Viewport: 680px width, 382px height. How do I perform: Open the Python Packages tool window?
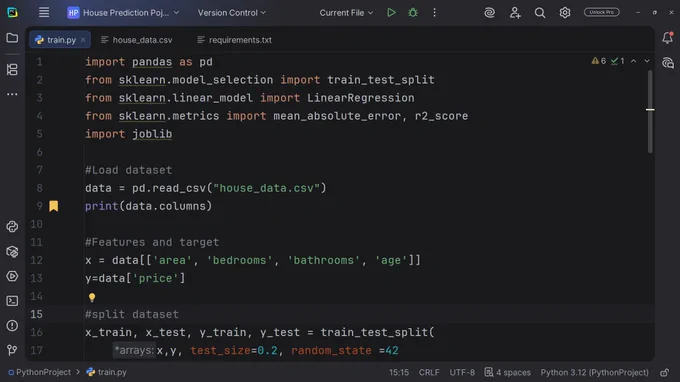[12, 251]
